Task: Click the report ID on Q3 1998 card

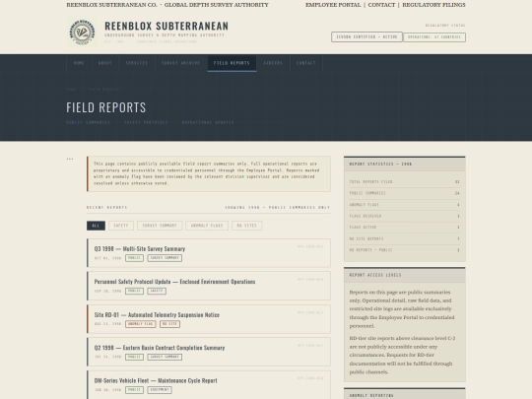Action: tap(310, 246)
